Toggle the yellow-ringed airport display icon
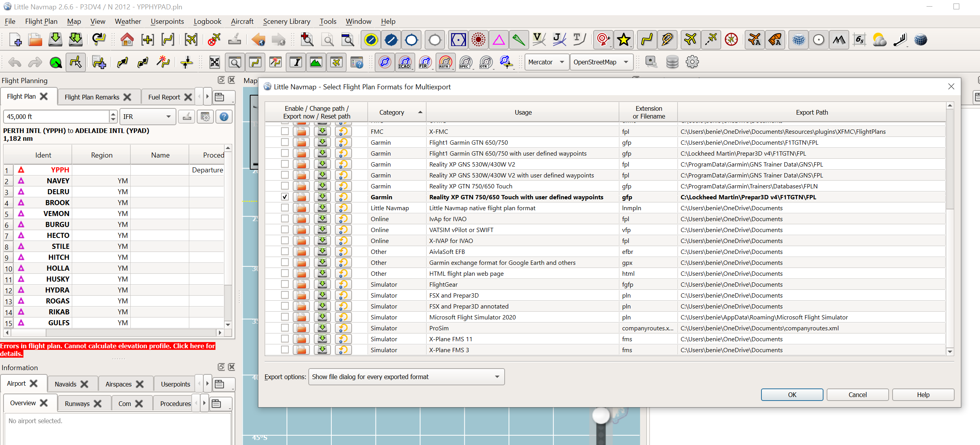The image size is (980, 445). click(371, 40)
